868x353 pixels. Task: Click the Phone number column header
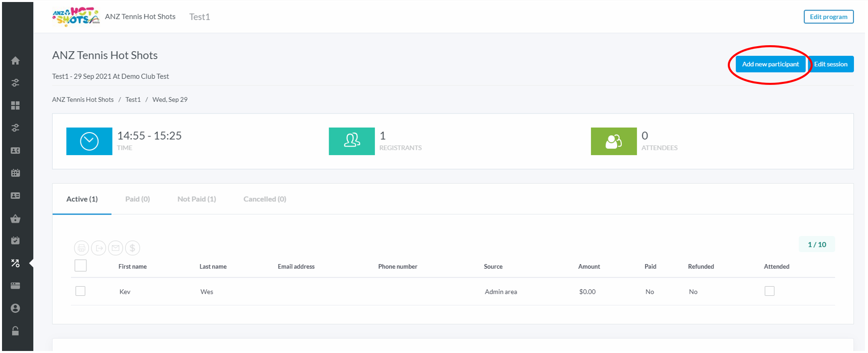tap(398, 267)
